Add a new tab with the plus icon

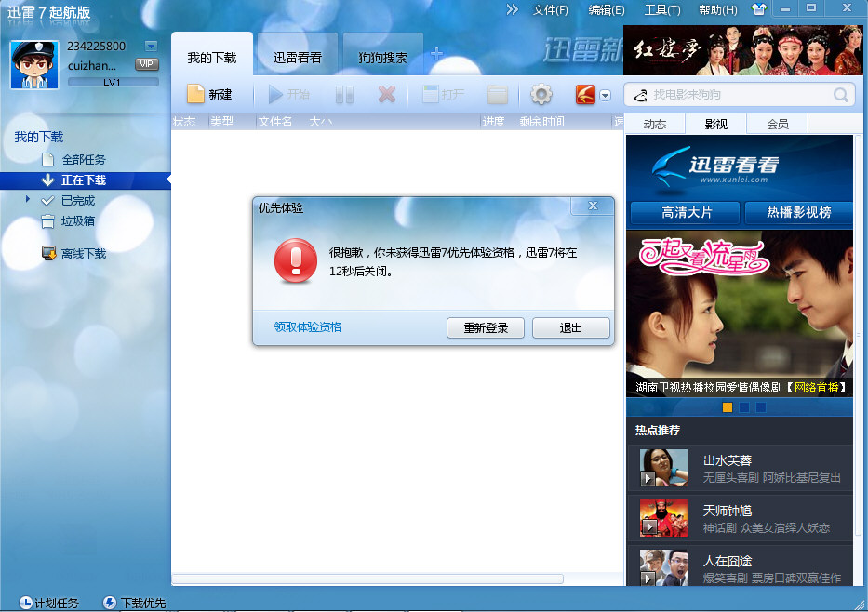click(x=436, y=54)
